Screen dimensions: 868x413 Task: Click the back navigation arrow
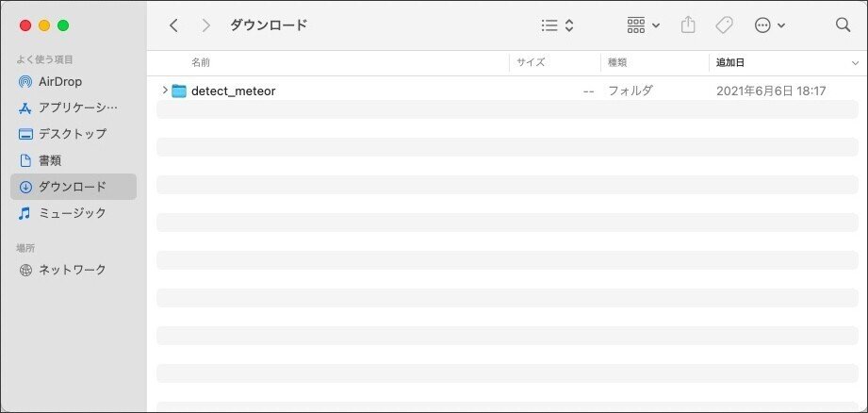[173, 25]
